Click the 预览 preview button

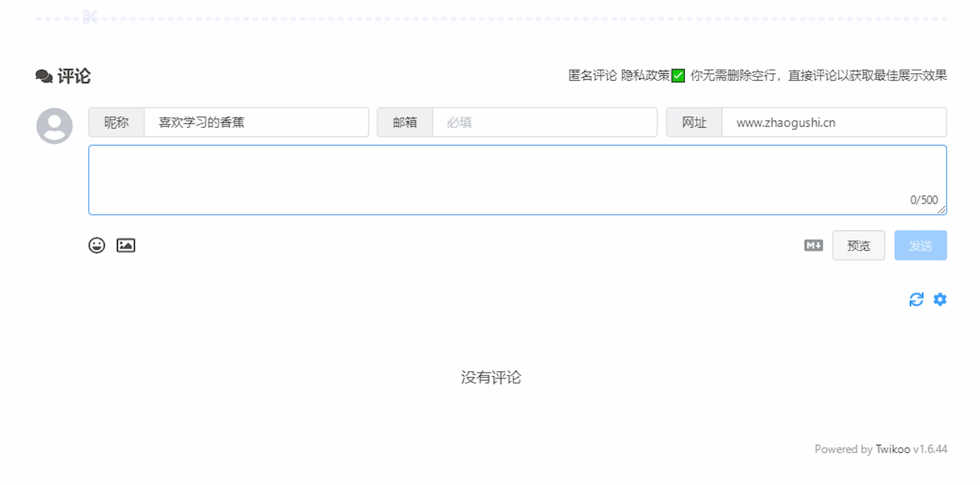pyautogui.click(x=858, y=246)
